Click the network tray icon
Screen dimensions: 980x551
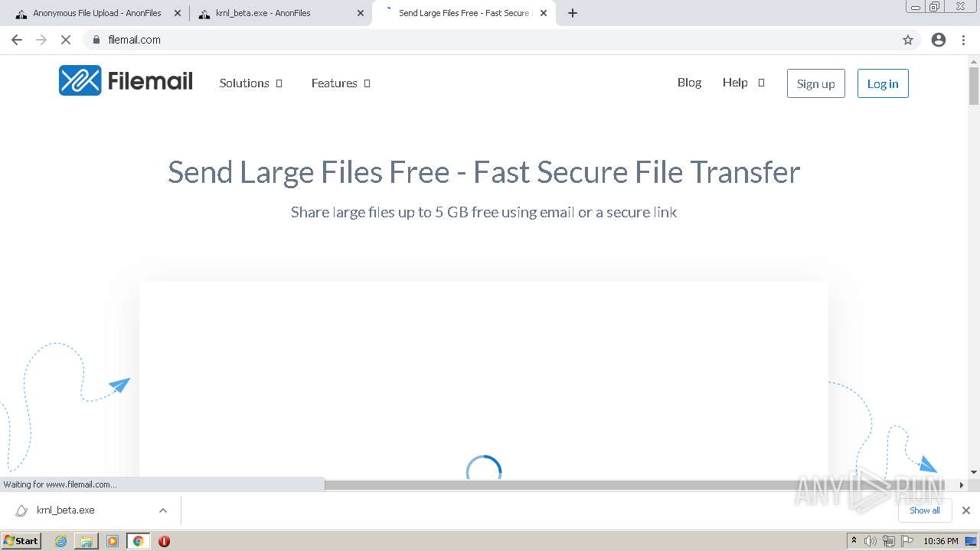(888, 541)
